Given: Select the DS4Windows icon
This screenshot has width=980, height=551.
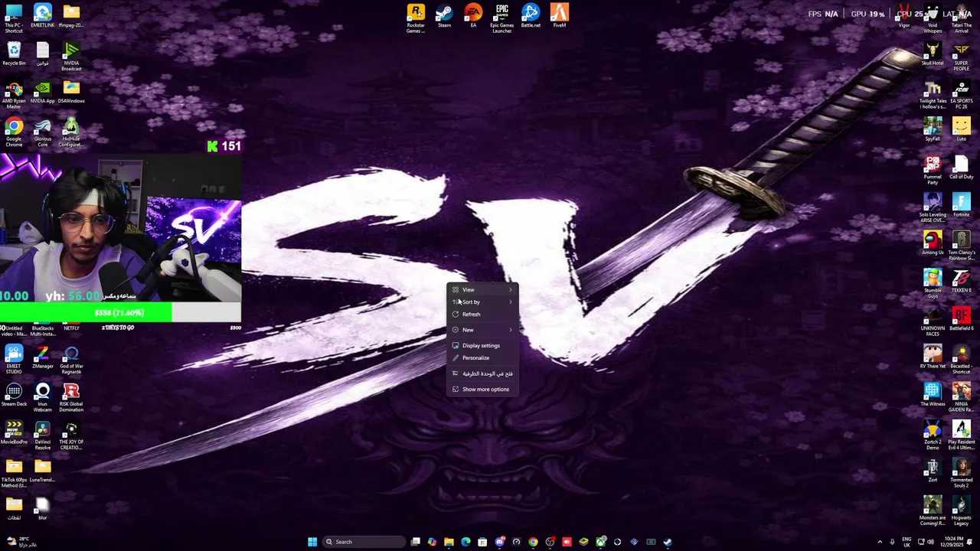Looking at the screenshot, I should click(x=71, y=92).
